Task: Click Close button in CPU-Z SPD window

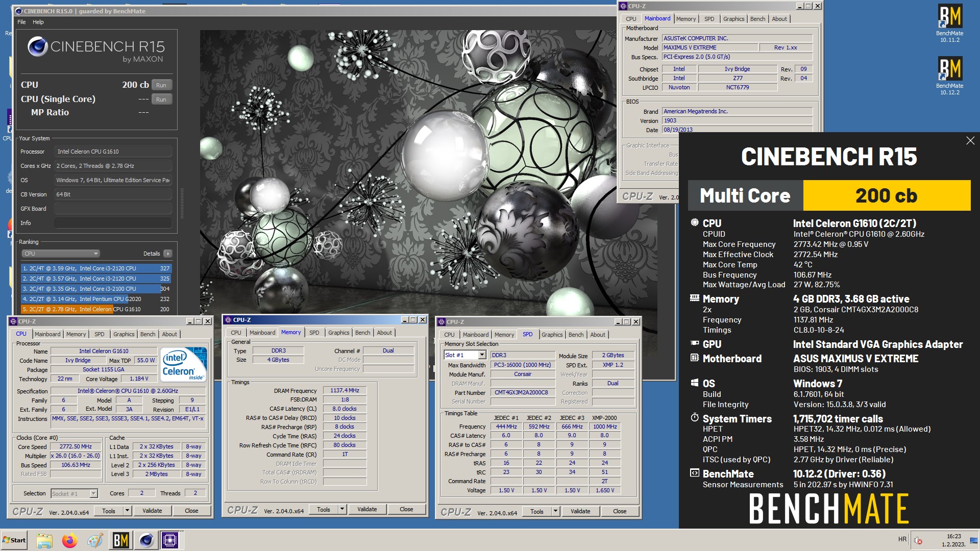Action: coord(620,511)
